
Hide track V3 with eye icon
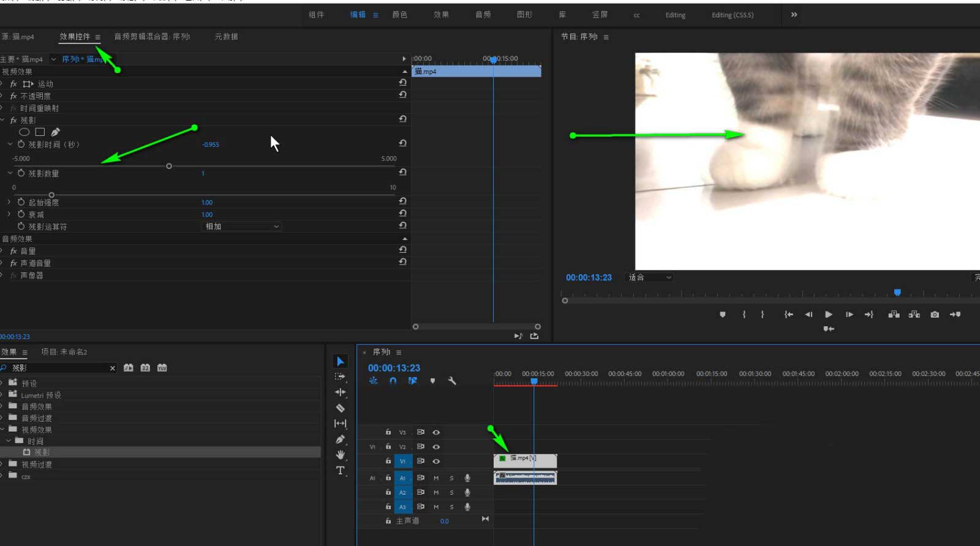coord(436,432)
